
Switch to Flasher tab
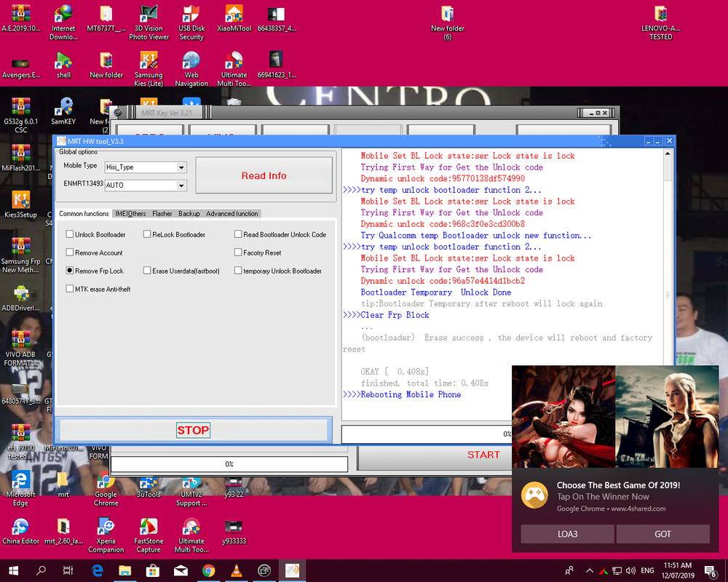pos(162,213)
